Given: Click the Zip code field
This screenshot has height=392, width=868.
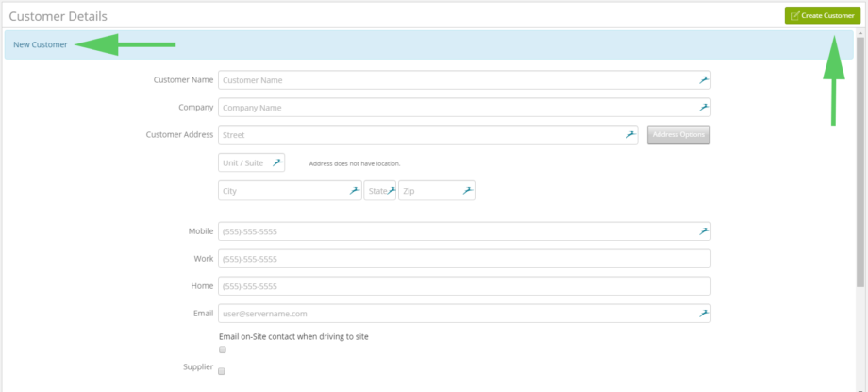Looking at the screenshot, I should pyautogui.click(x=437, y=191).
